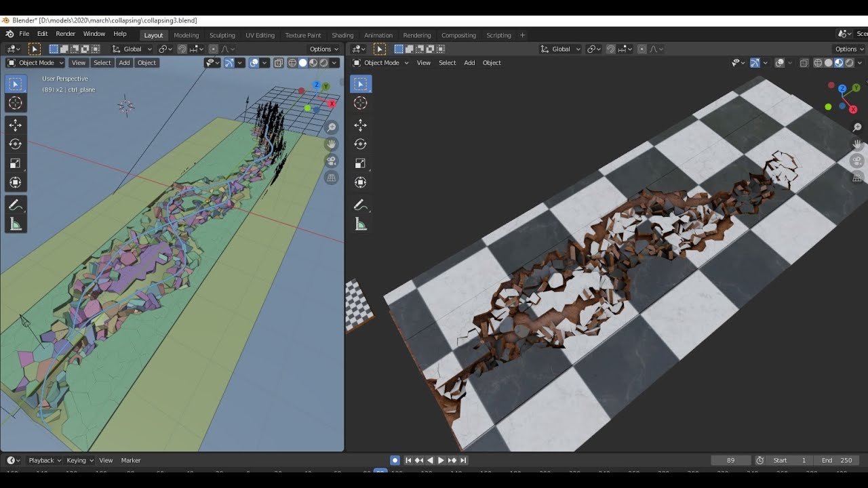
Task: Click the Blender logo menu icon
Action: 9,34
